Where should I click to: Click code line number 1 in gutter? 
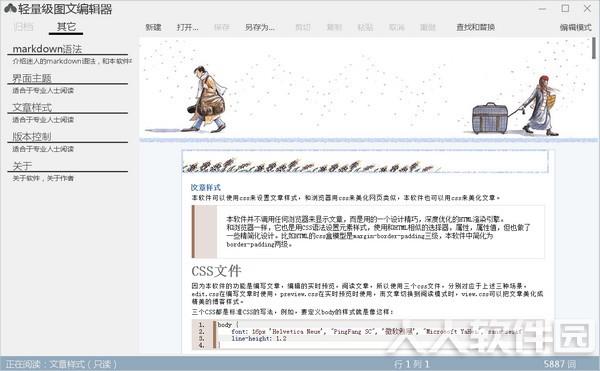[x=201, y=324]
